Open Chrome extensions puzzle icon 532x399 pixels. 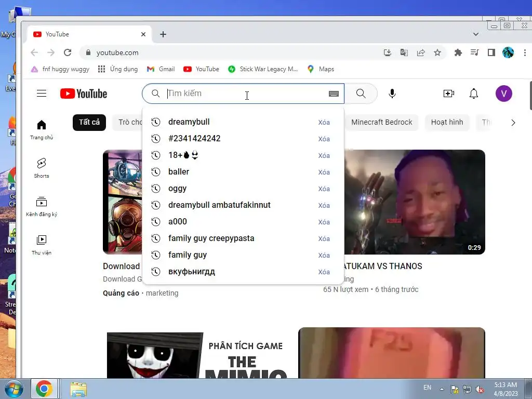[x=458, y=52]
